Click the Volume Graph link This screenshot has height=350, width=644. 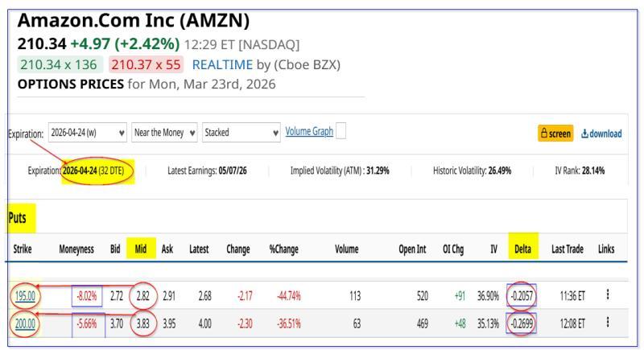[309, 132]
